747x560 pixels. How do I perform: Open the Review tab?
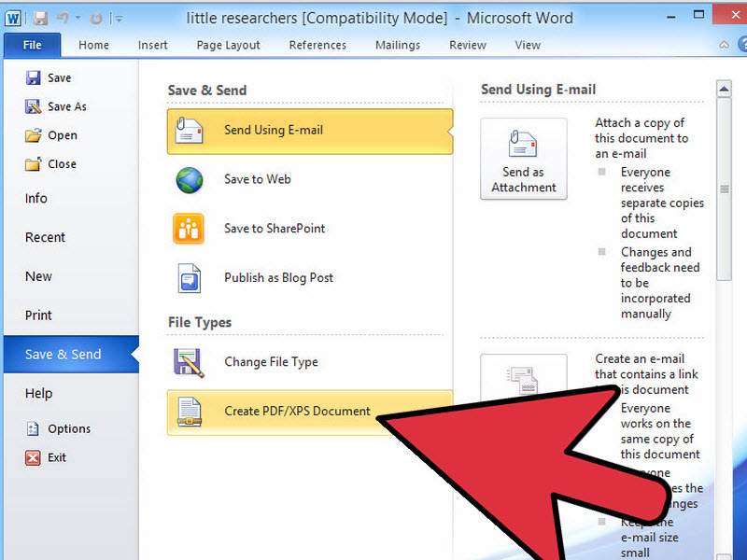tap(468, 45)
